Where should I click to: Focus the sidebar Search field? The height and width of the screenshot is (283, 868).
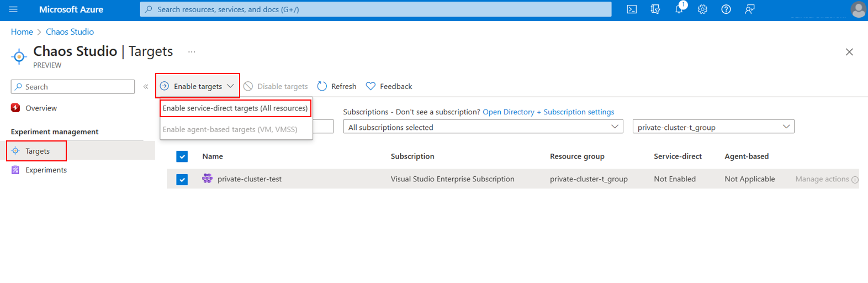(x=73, y=87)
